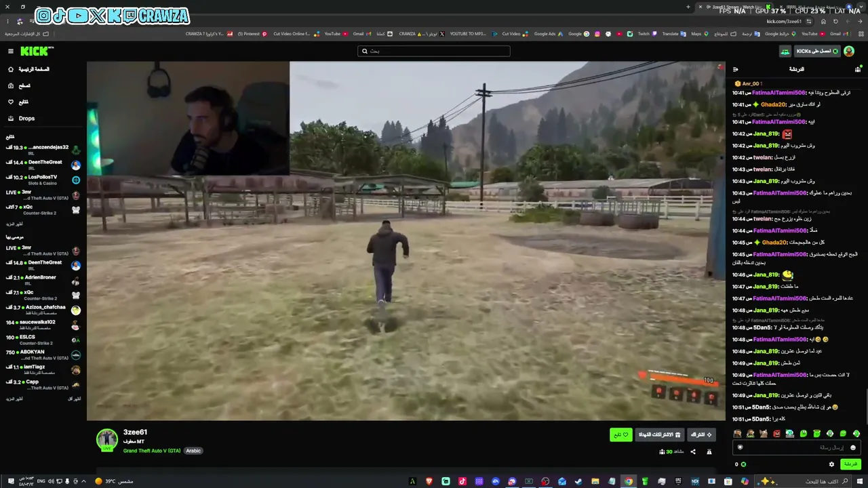Open the anozendejas32 channel in sidebar
This screenshot has height=488, width=868.
[x=43, y=150]
